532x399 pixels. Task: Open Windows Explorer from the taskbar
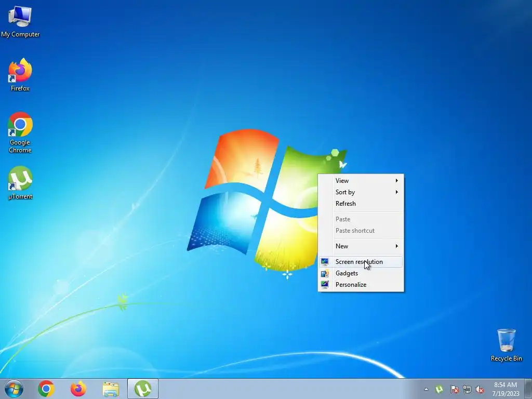[111, 389]
